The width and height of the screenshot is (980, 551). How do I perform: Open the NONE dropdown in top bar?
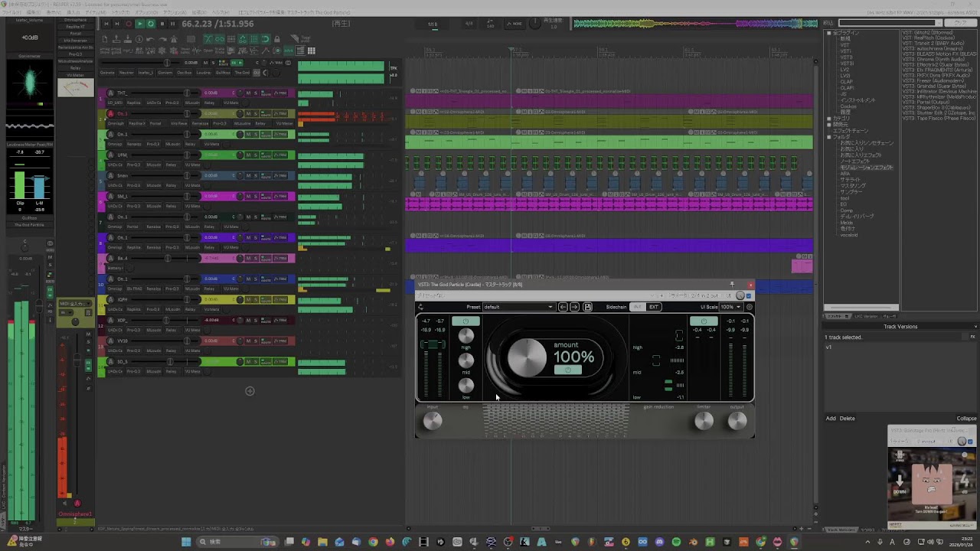click(514, 24)
